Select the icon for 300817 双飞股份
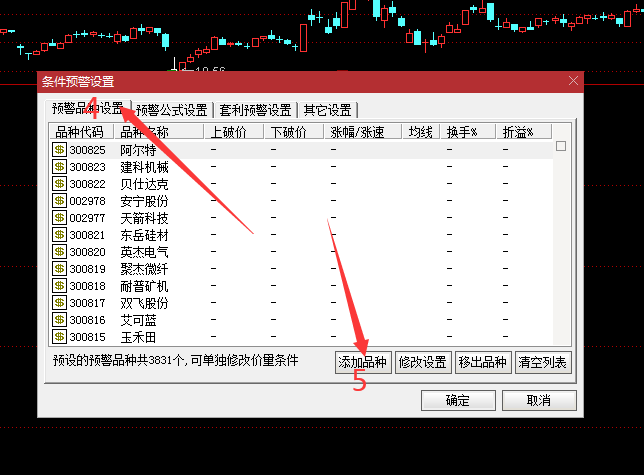644x475 pixels. [59, 303]
